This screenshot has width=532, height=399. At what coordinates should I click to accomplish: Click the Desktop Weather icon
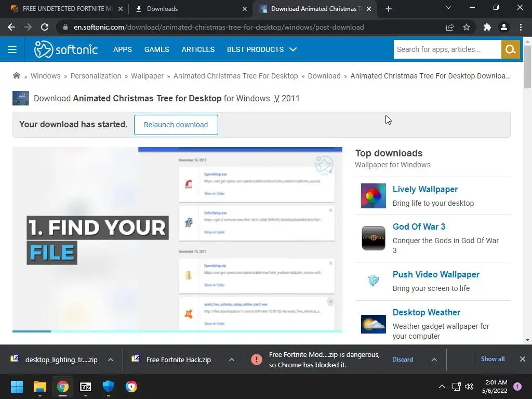point(373,324)
